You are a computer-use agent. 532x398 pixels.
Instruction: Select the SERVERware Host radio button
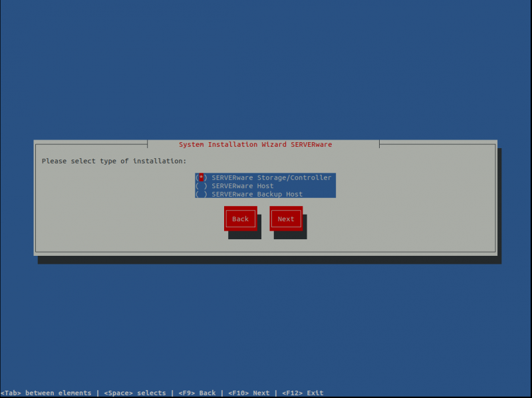201,186
